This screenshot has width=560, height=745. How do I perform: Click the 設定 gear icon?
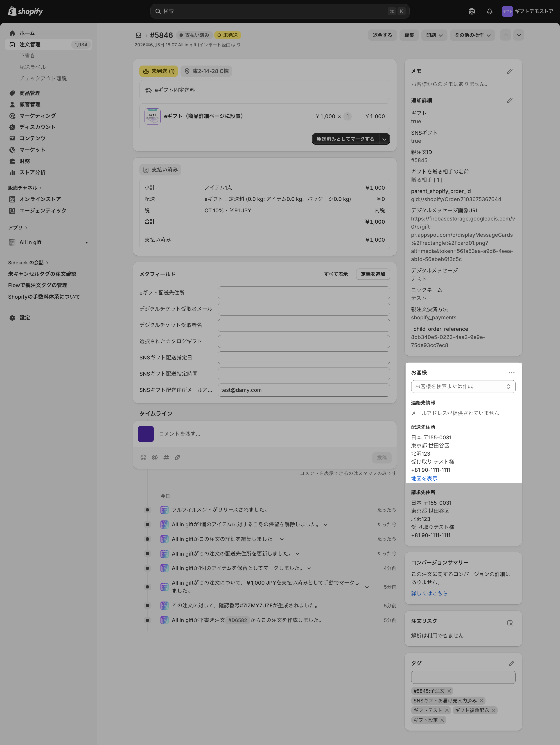click(12, 318)
